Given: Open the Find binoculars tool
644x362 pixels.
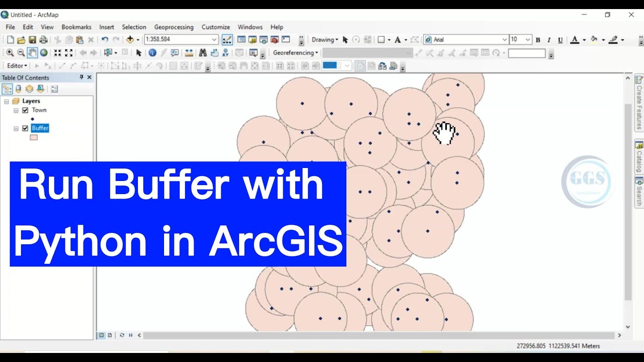Looking at the screenshot, I should tap(203, 53).
